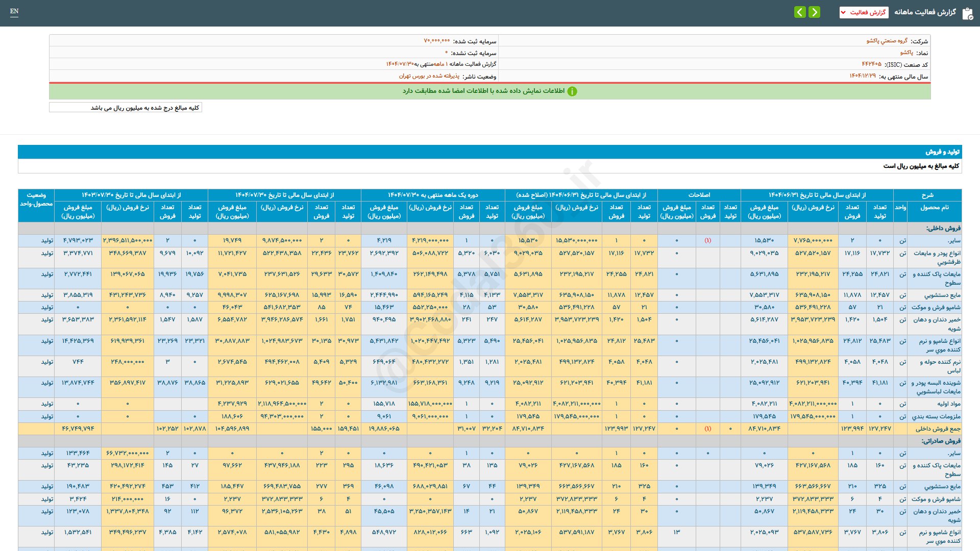Click the جمع فروش داخلی total row label
The width and height of the screenshot is (980, 551).
point(938,429)
